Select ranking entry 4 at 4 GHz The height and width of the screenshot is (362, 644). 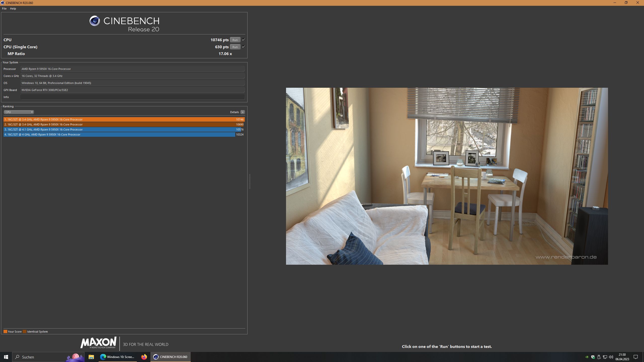click(x=124, y=134)
